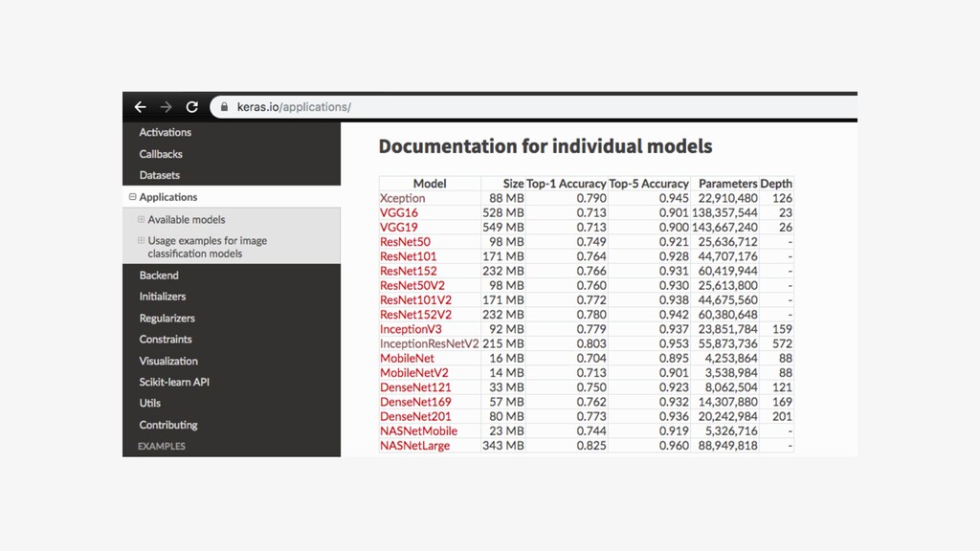
Task: Click the 572 depth value
Action: pyautogui.click(x=782, y=343)
